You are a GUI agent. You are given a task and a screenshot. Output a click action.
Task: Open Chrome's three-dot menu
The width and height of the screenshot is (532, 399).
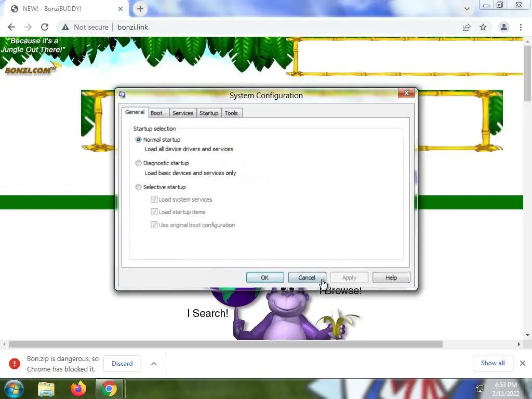click(x=521, y=27)
